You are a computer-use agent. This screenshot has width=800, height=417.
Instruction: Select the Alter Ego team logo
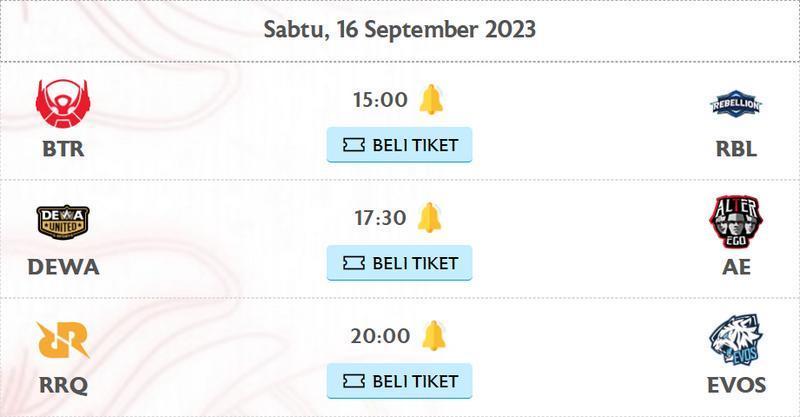tap(736, 222)
